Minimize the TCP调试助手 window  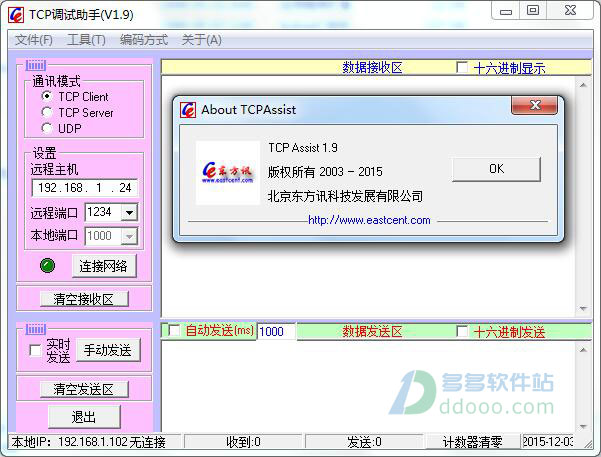coord(506,11)
